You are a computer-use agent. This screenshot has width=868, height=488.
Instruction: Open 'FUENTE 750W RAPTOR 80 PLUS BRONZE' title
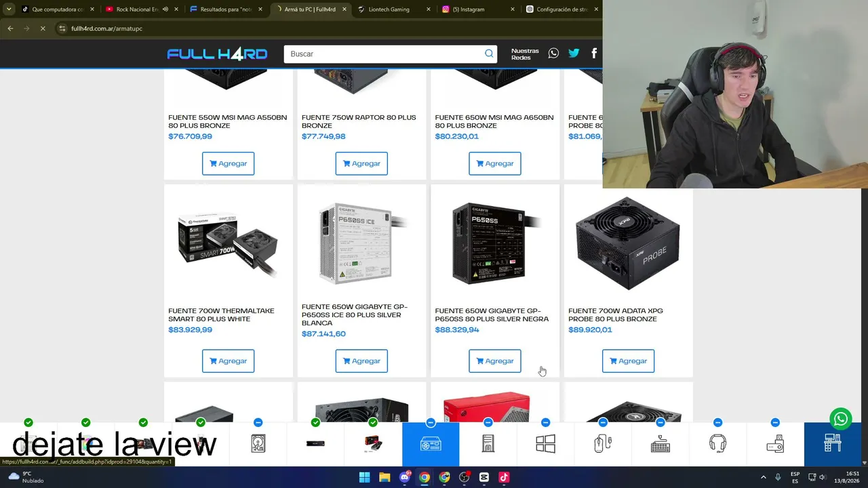(359, 121)
